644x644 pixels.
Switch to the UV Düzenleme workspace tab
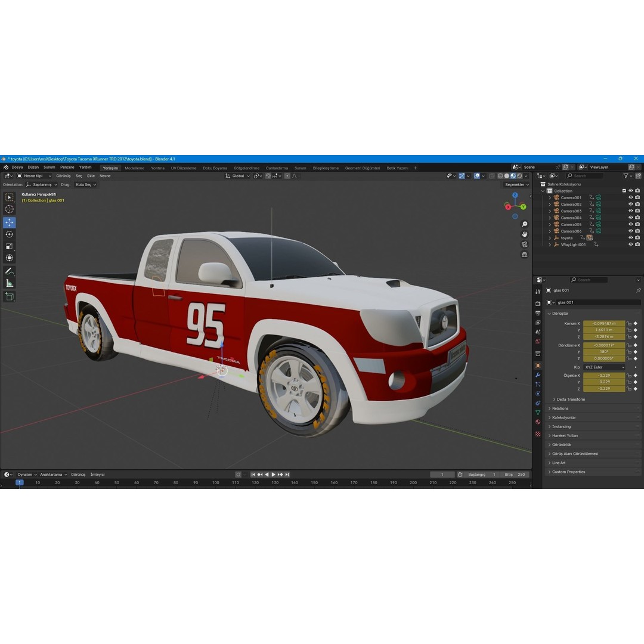coord(184,168)
